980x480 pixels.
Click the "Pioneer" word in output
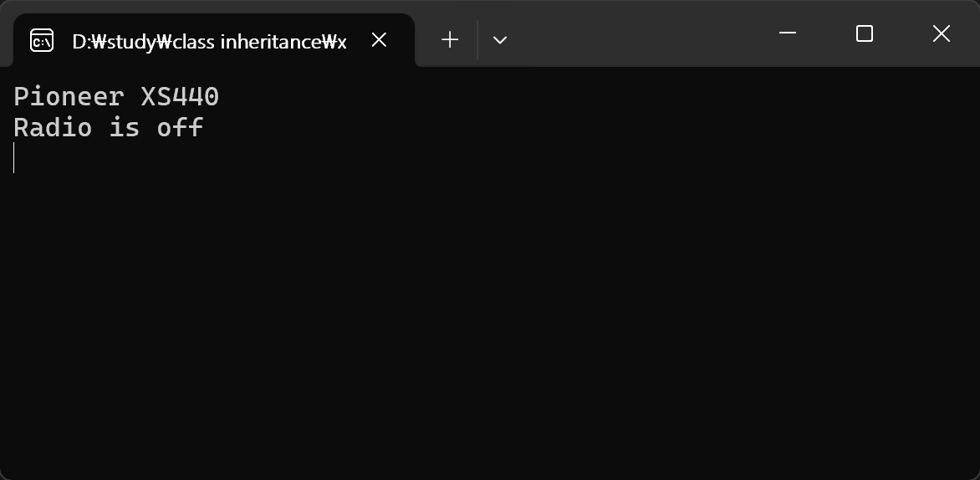(x=69, y=97)
